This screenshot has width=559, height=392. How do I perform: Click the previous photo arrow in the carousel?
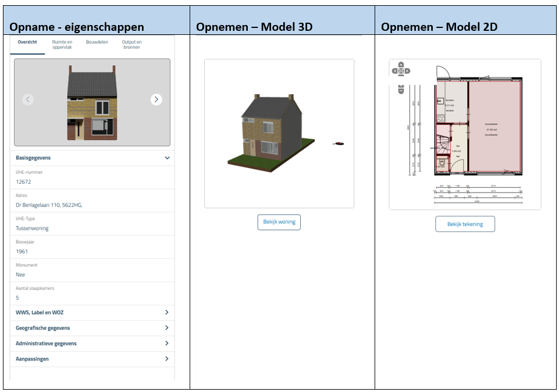28,99
